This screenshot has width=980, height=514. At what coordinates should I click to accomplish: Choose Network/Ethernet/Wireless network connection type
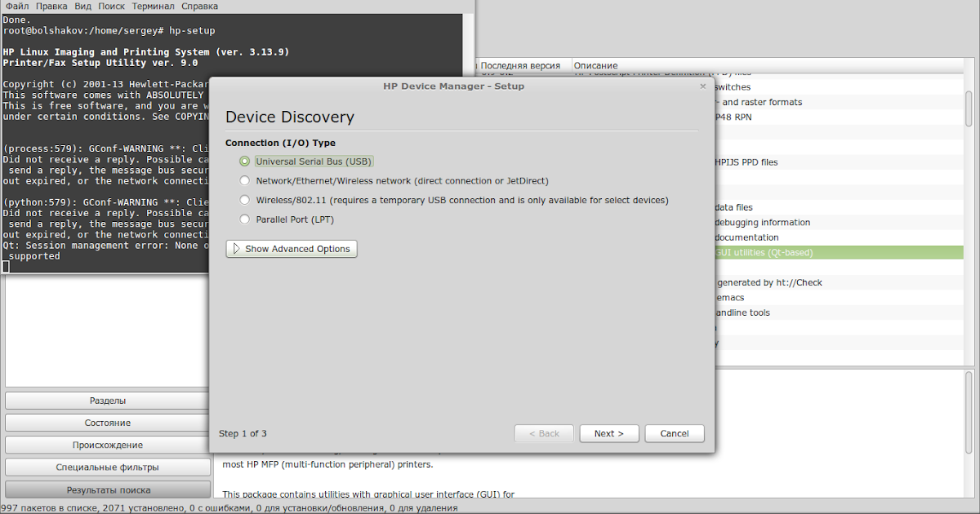(x=245, y=180)
